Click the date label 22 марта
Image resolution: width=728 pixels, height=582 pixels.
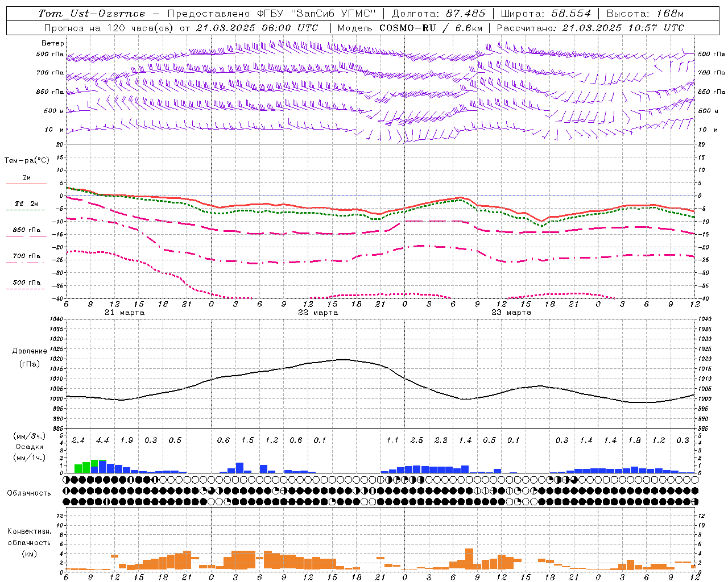[x=318, y=313]
